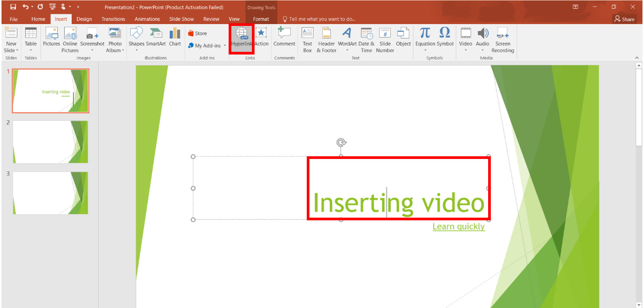Switch to the View tab

tap(234, 19)
